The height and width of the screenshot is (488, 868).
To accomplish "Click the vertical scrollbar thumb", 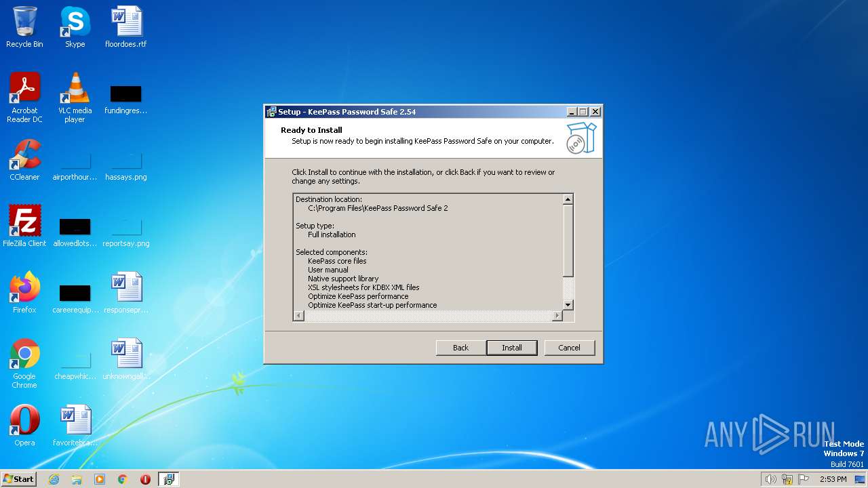I will point(568,240).
